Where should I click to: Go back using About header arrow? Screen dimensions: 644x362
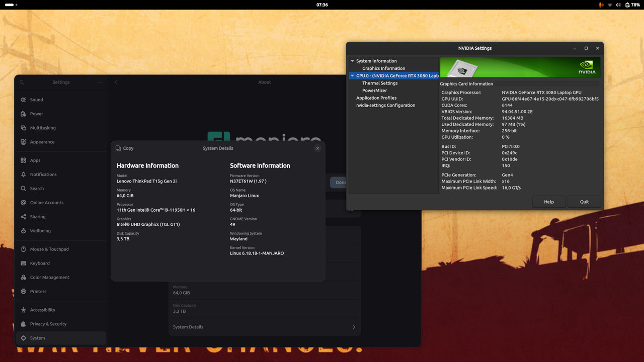click(116, 82)
